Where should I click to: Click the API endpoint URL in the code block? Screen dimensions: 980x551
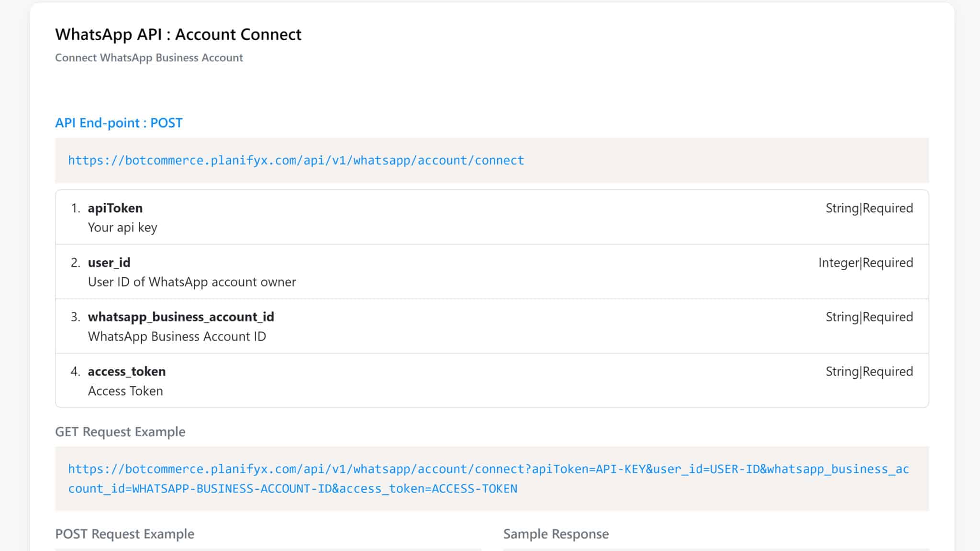click(x=296, y=160)
